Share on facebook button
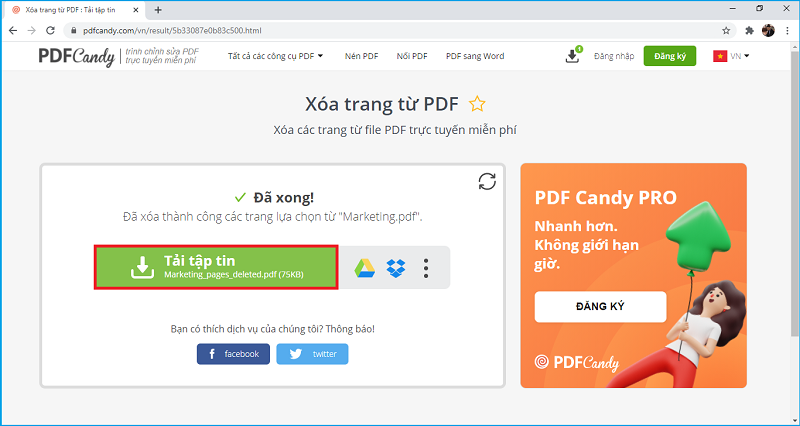Image resolution: width=800 pixels, height=426 pixels. 233,354
